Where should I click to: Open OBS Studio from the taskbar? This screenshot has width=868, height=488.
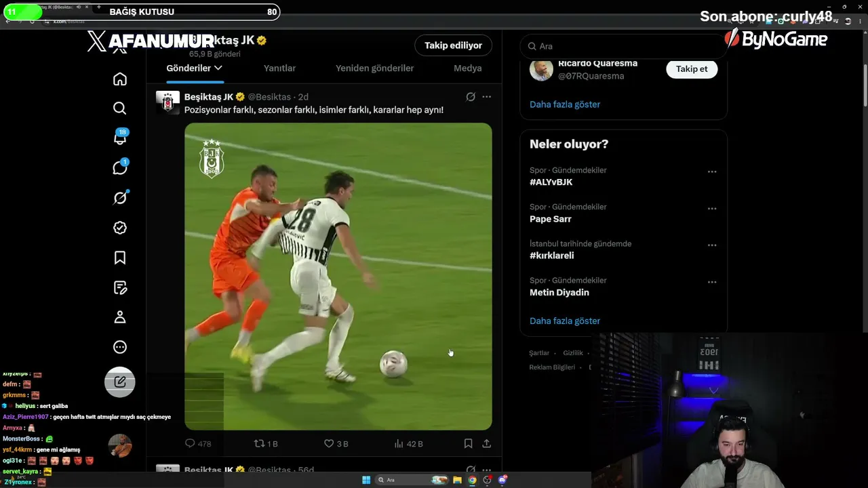pyautogui.click(x=488, y=480)
